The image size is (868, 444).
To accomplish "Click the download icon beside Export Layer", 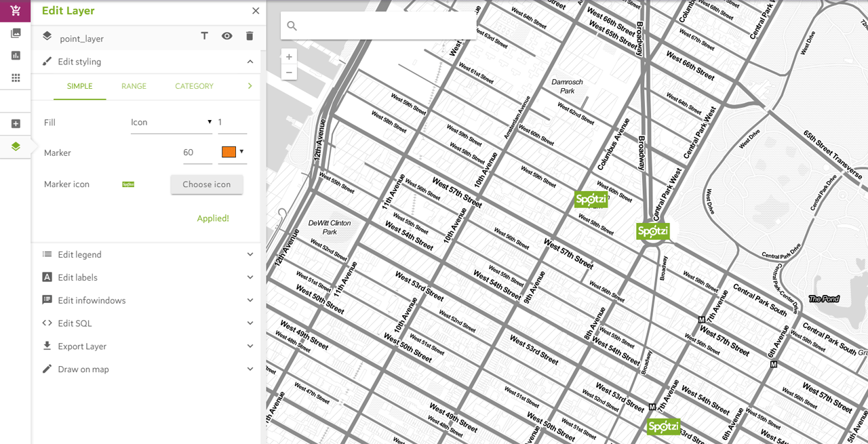I will pyautogui.click(x=47, y=346).
